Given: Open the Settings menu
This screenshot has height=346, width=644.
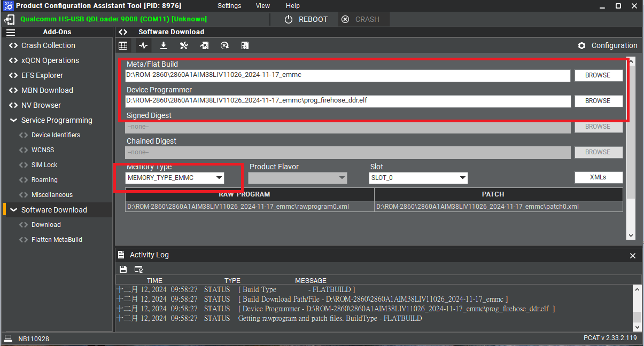Looking at the screenshot, I should [x=229, y=6].
